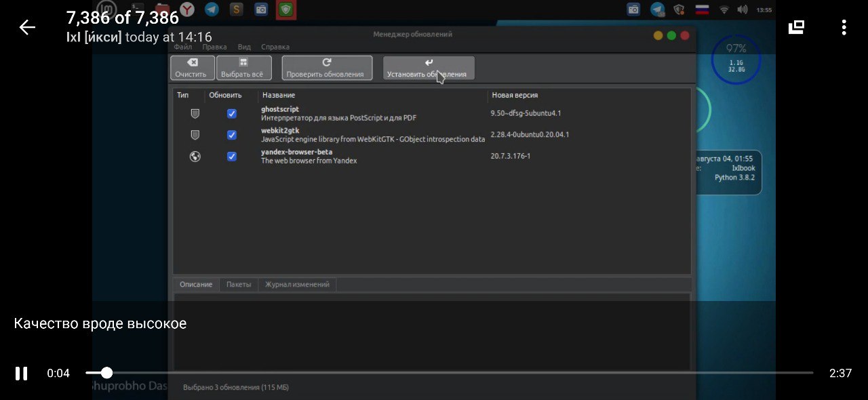The height and width of the screenshot is (400, 868).
Task: Click version 2.28.4-0ubuntu0.20.04.1 cell
Action: (x=530, y=134)
